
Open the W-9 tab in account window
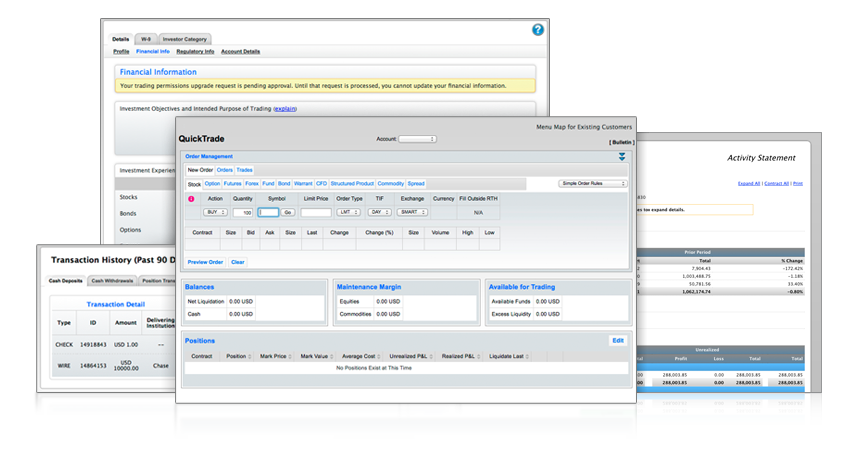[x=146, y=39]
